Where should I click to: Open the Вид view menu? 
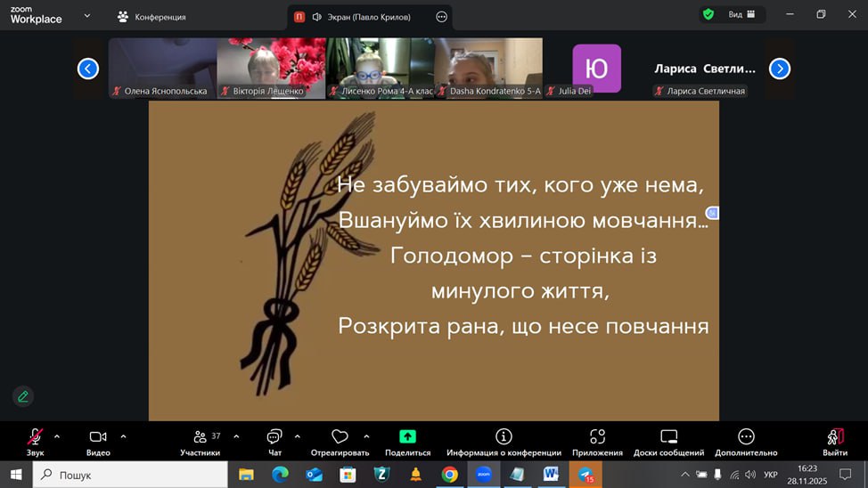741,15
